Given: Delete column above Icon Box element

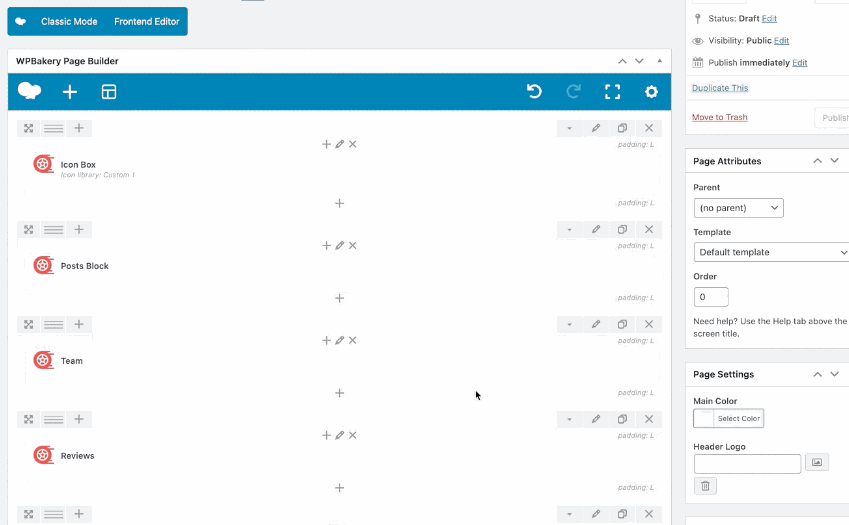Looking at the screenshot, I should point(352,144).
